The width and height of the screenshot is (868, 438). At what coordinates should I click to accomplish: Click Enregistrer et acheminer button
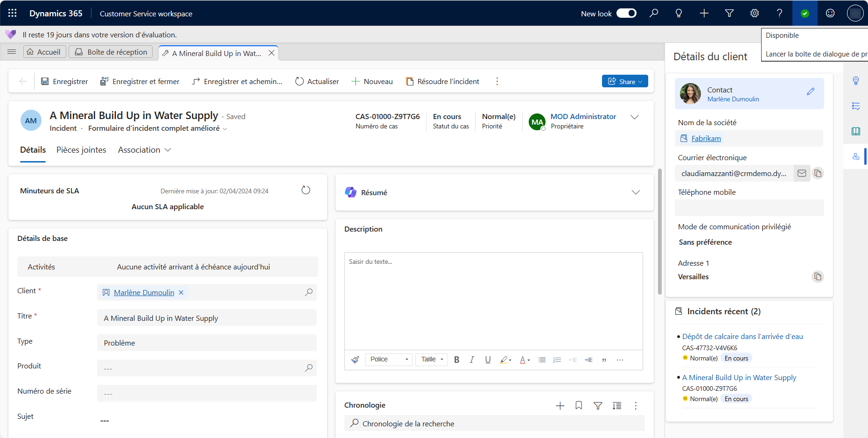(x=237, y=81)
